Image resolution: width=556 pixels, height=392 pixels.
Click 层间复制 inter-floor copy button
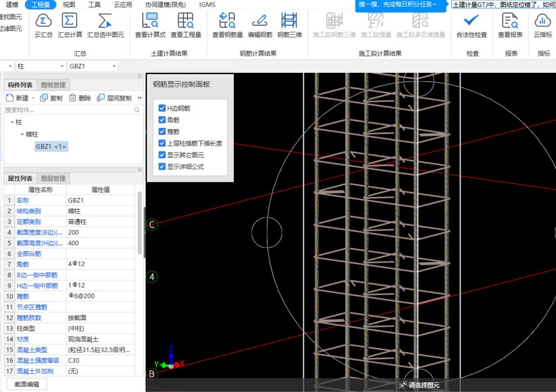point(114,98)
